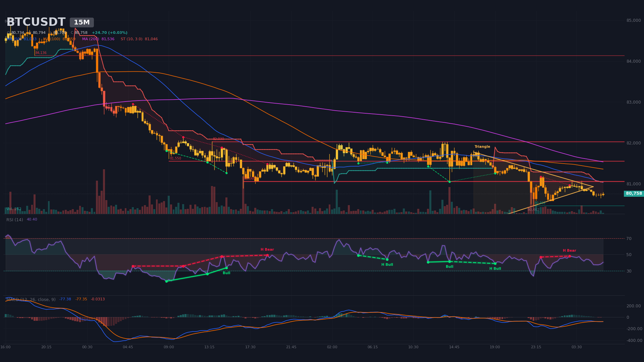Click the 23:15 time axis label
This screenshot has height=362, width=644.
[536, 347]
